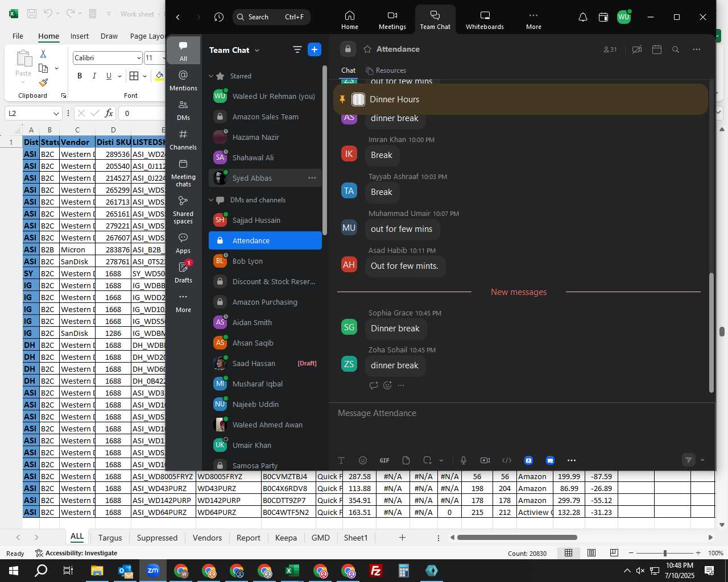Search within Attendance chat
The image size is (728, 582).
coord(676,49)
